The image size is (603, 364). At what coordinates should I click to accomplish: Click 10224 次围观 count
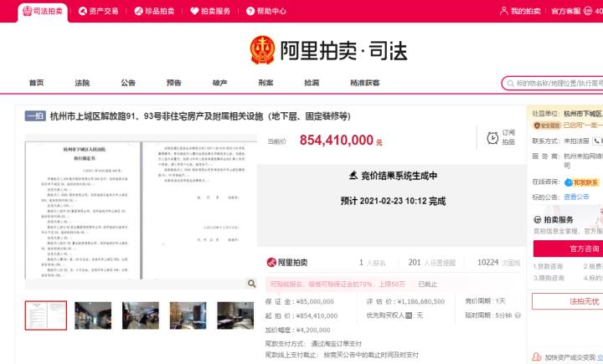(x=498, y=263)
